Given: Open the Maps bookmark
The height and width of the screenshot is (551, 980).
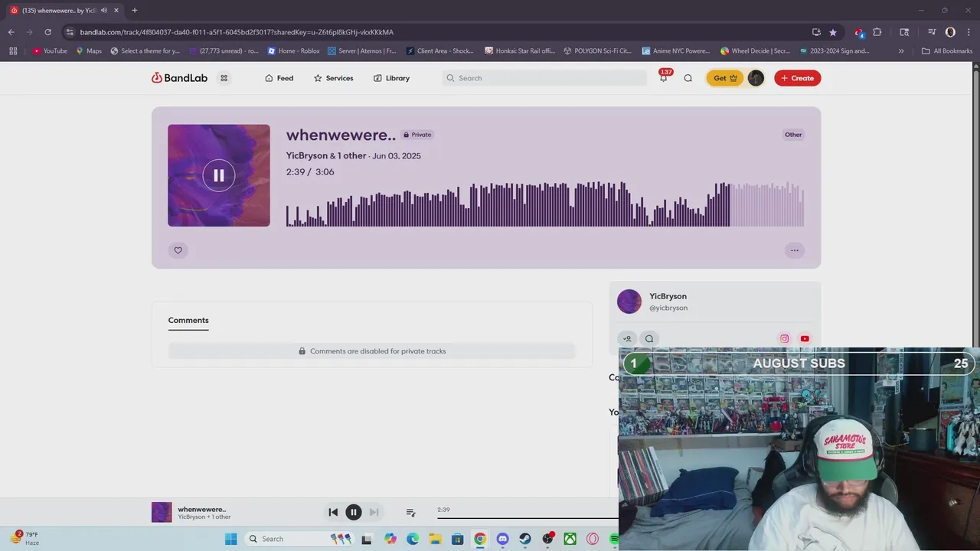Looking at the screenshot, I should [x=89, y=51].
